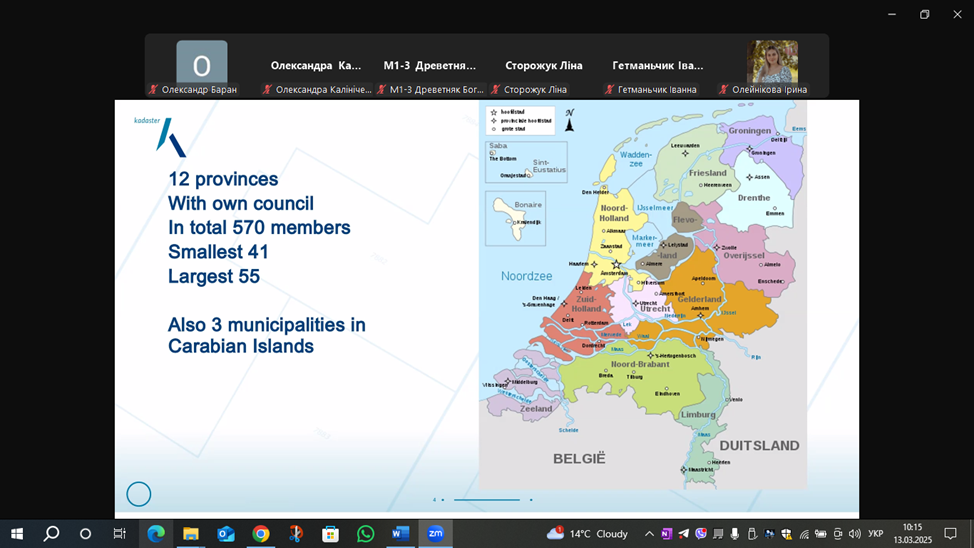
Task: Open Meet Now camera tray icon
Action: [838, 534]
